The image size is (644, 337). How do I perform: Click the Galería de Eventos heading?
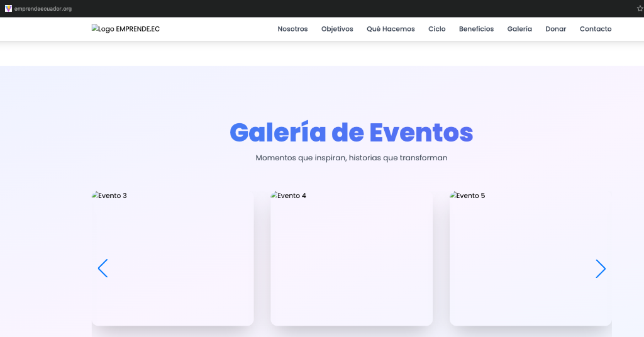pos(351,133)
